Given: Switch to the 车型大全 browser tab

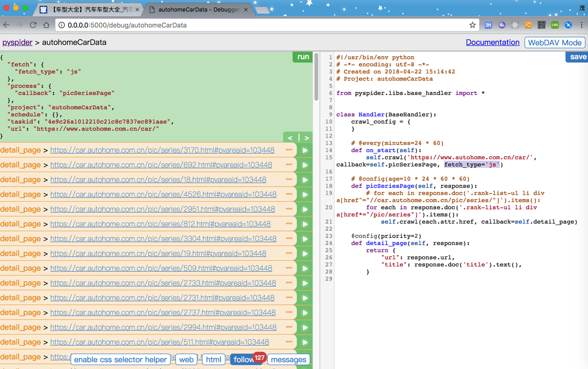Looking at the screenshot, I should click(x=89, y=9).
